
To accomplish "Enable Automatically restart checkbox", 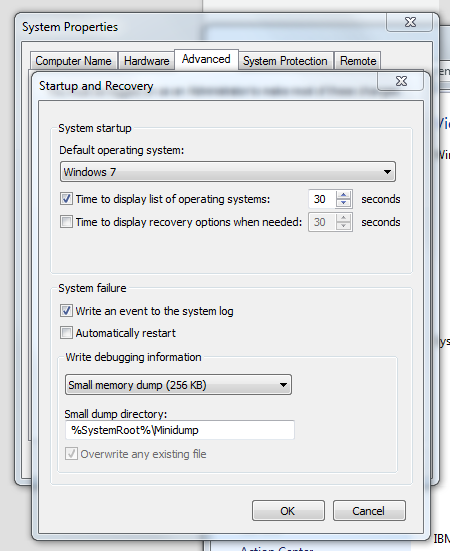I will pos(66,333).
